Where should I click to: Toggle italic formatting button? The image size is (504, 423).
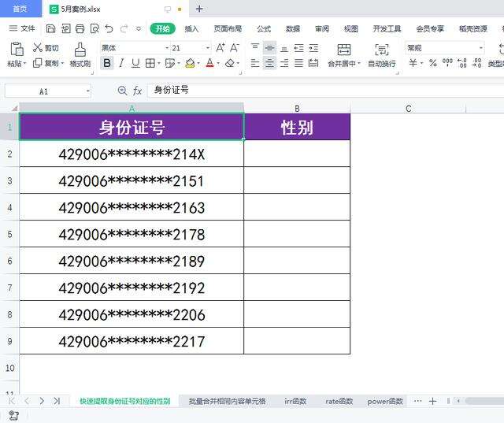tap(121, 63)
